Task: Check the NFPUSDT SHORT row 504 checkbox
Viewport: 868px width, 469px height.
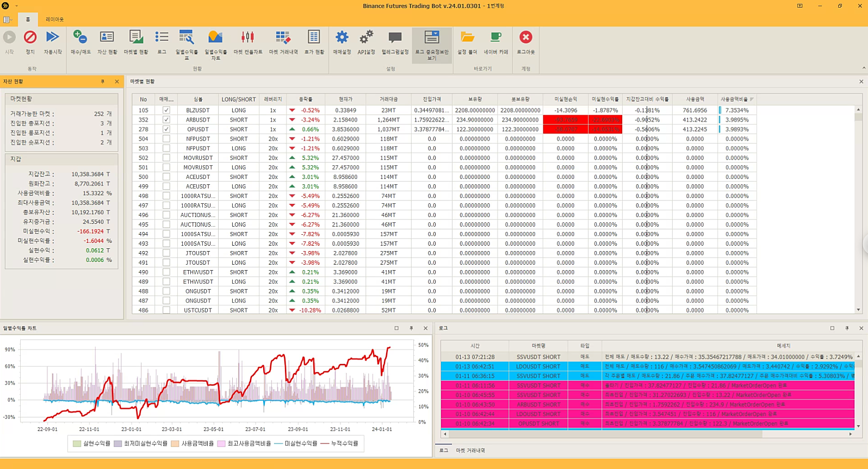Action: pyautogui.click(x=166, y=139)
